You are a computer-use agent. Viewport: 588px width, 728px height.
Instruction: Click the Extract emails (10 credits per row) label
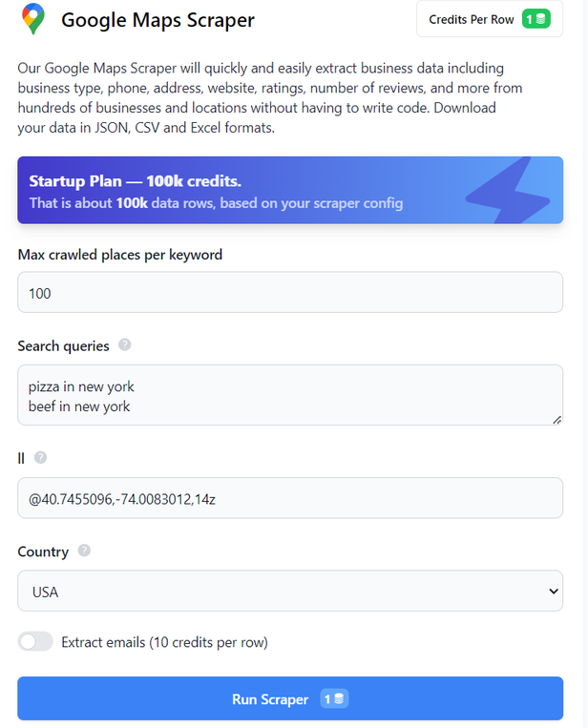pos(164,642)
